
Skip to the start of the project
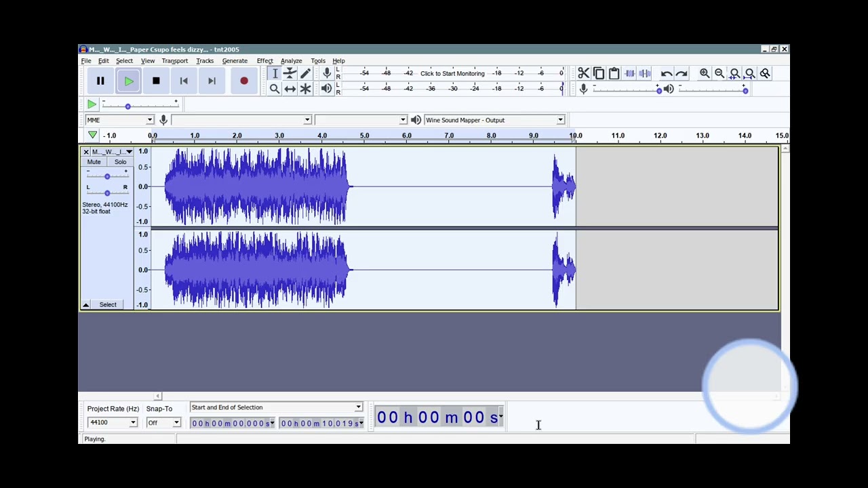click(x=184, y=81)
